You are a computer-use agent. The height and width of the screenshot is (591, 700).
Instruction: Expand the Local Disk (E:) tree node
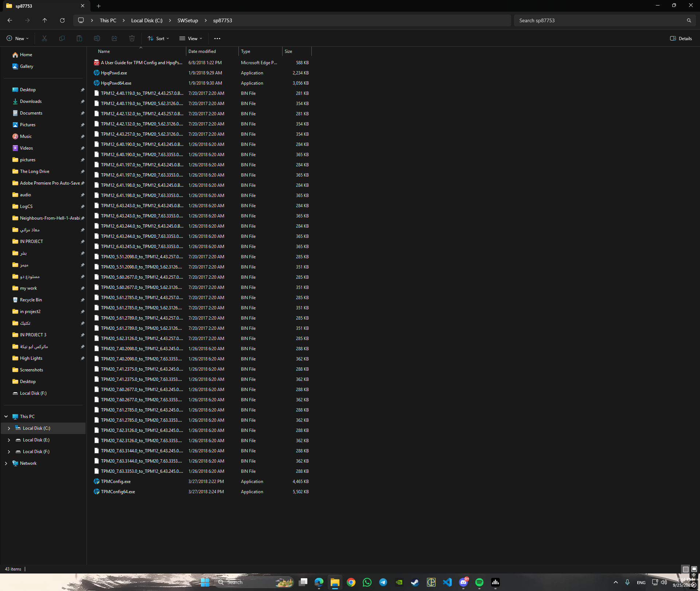click(x=9, y=440)
